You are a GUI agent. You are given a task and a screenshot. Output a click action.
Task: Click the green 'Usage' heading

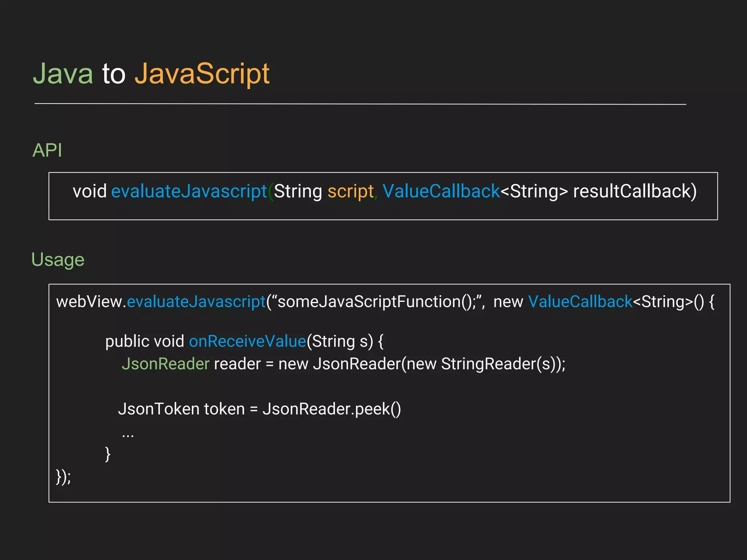click(58, 260)
